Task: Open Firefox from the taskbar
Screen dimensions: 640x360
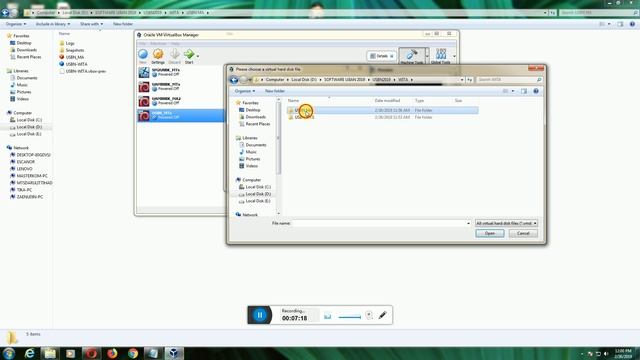Action: tap(112, 353)
